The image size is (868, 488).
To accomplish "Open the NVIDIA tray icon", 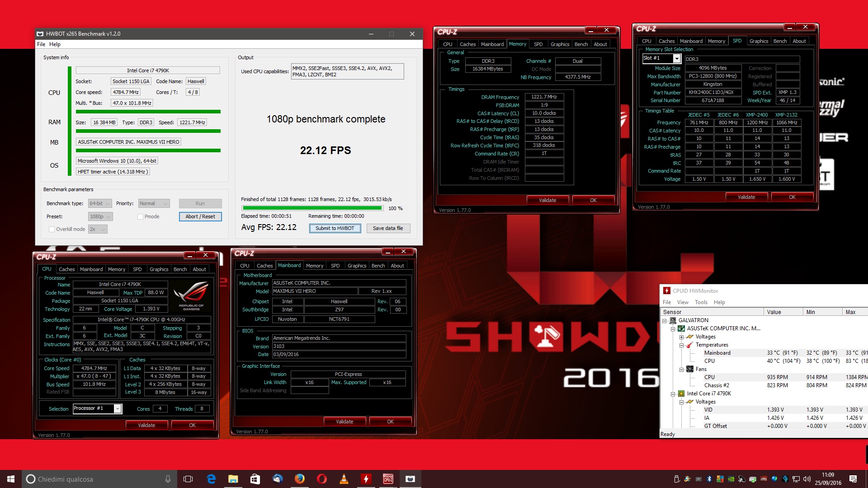I will coord(731,479).
